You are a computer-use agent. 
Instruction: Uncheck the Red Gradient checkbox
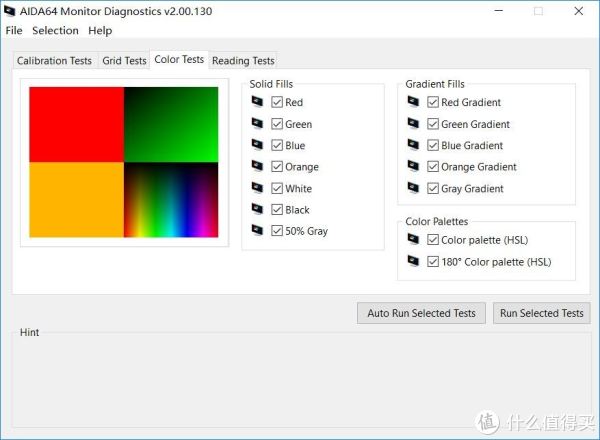click(433, 102)
